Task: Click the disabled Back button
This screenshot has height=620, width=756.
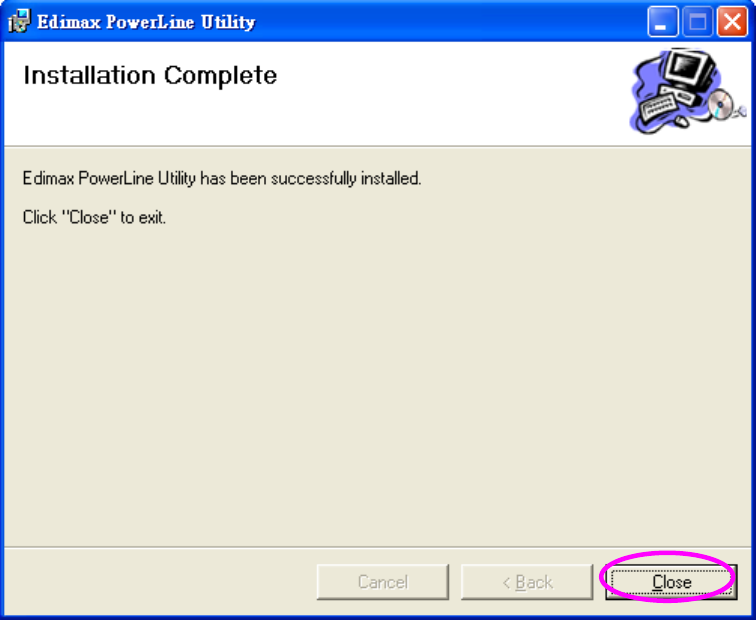Action: click(x=527, y=582)
